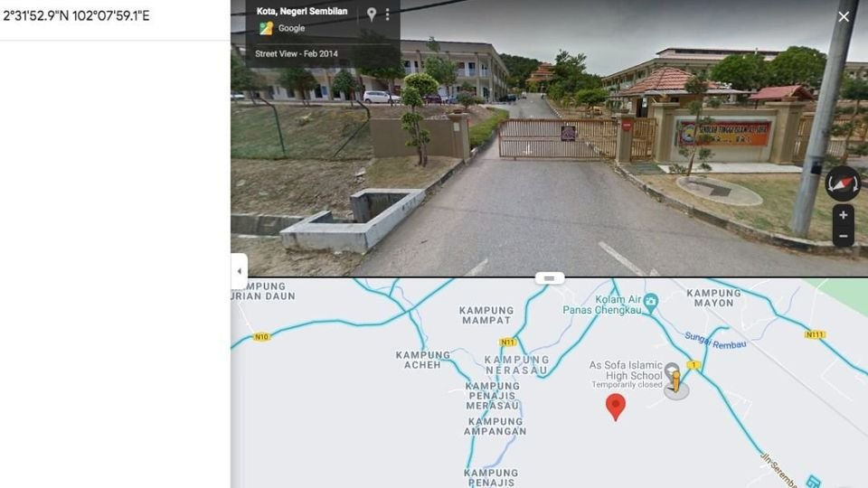The width and height of the screenshot is (868, 488).
Task: Click Kolam Air Panas Chengkau camera icon
Action: [651, 301]
